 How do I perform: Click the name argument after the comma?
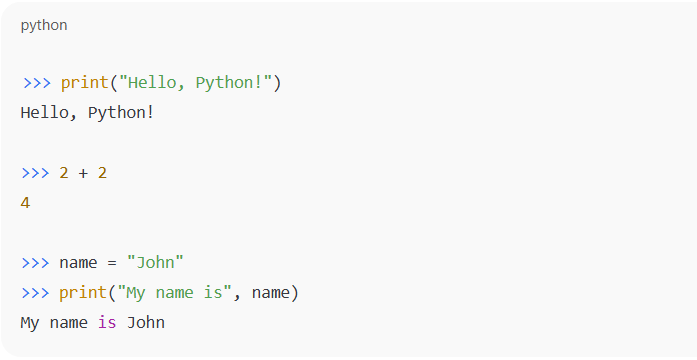(x=270, y=292)
